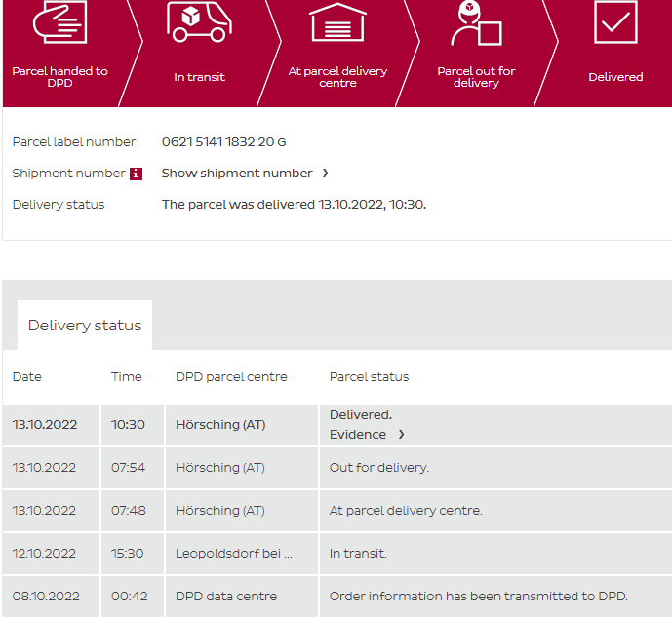672x617 pixels.
Task: Click the 'Parcel handed to DPD' step label
Action: tap(59, 77)
